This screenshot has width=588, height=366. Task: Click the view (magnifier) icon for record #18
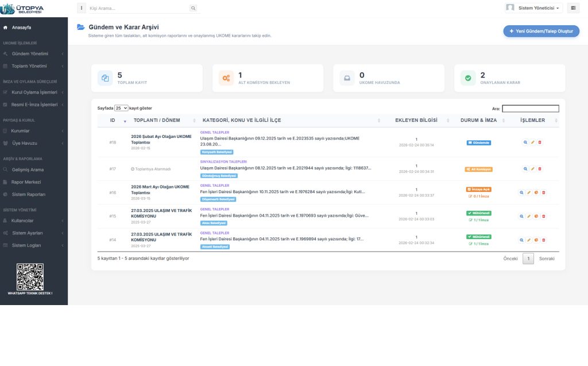pyautogui.click(x=525, y=142)
